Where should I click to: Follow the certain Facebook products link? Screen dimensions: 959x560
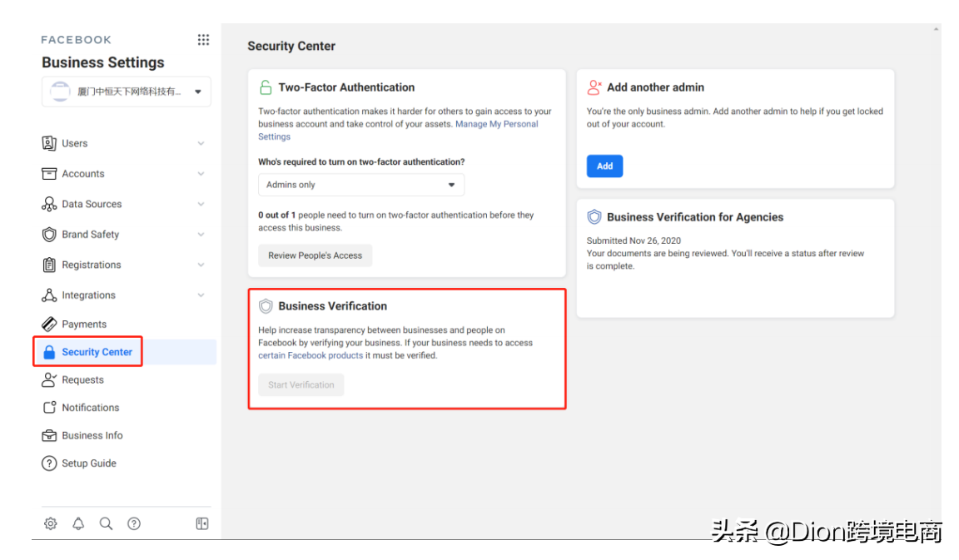310,355
